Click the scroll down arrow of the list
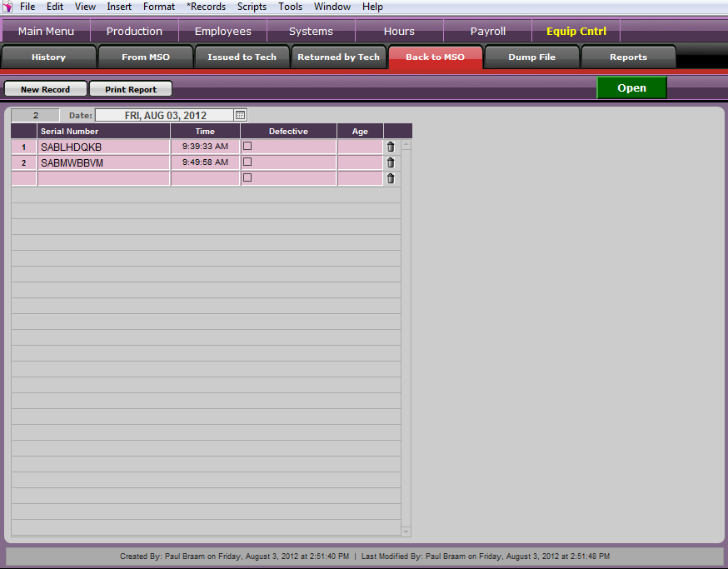Screen dimensions: 728x569 point(406,532)
